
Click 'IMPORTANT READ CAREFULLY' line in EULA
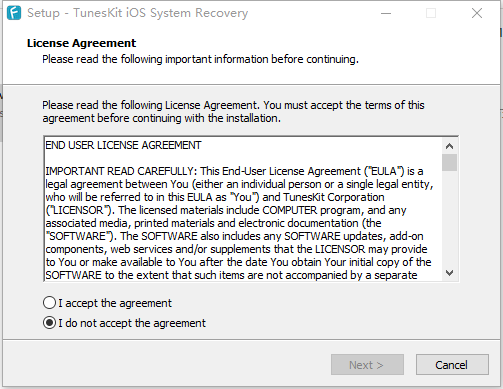(234, 171)
